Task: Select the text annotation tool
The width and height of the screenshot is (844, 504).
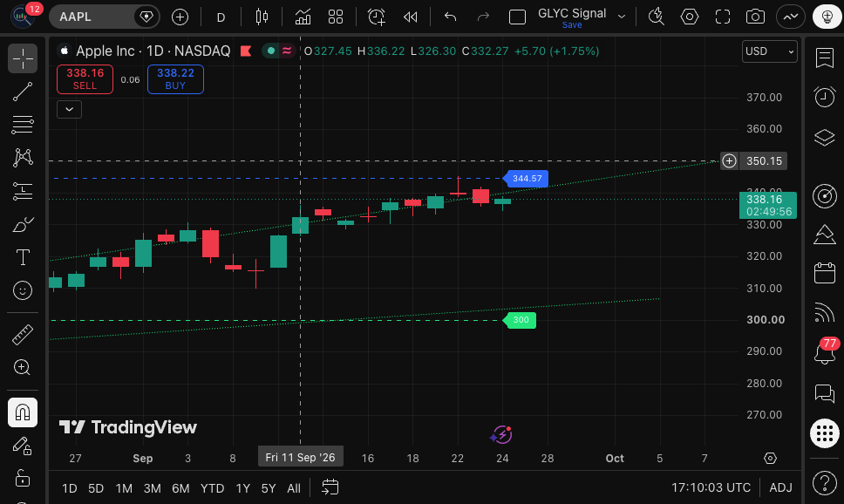Action: 23,257
